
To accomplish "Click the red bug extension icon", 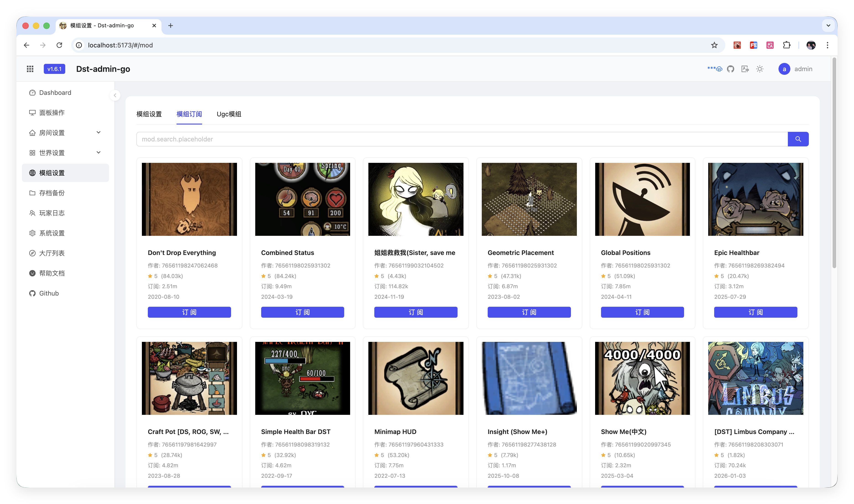I will click(737, 45).
